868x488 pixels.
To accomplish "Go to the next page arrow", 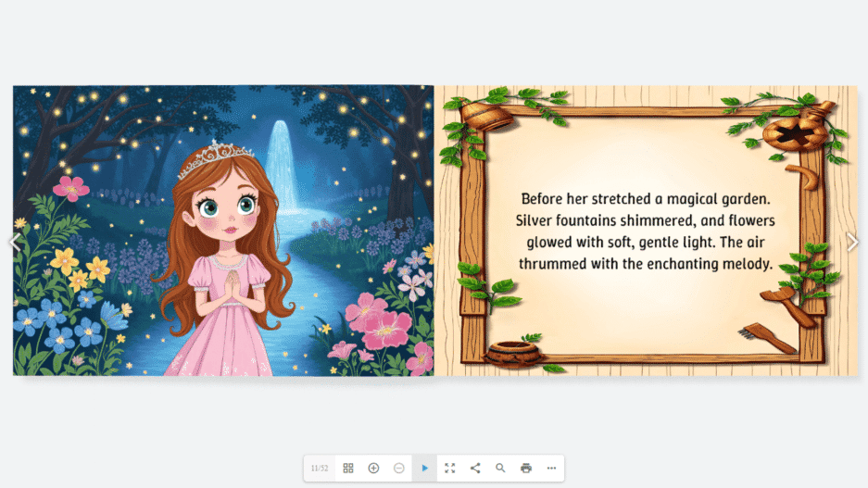I will coord(852,242).
